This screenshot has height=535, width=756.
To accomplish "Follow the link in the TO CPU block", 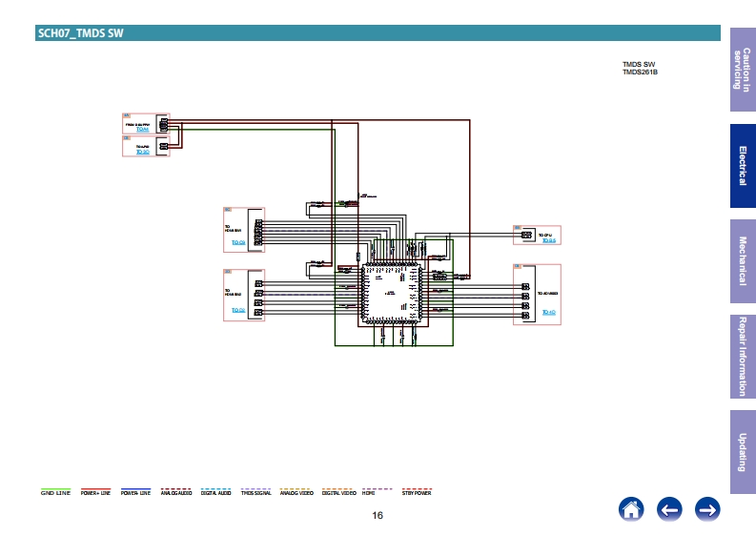I will click(x=549, y=240).
